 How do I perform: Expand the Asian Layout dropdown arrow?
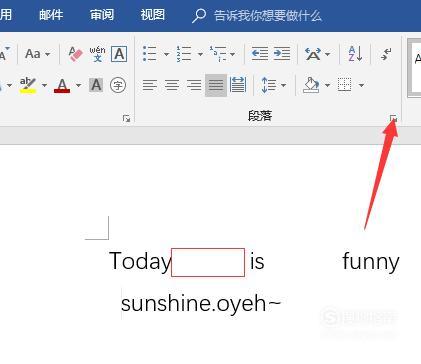327,54
